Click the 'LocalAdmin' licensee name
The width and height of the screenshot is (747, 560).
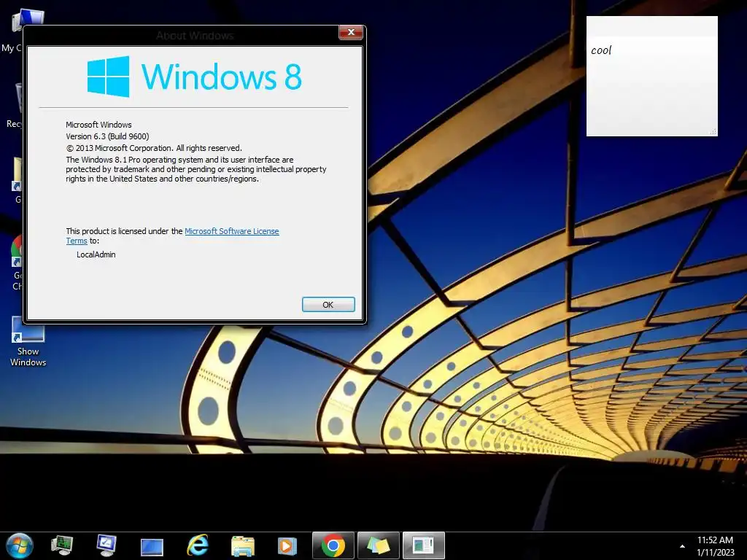pyautogui.click(x=96, y=254)
